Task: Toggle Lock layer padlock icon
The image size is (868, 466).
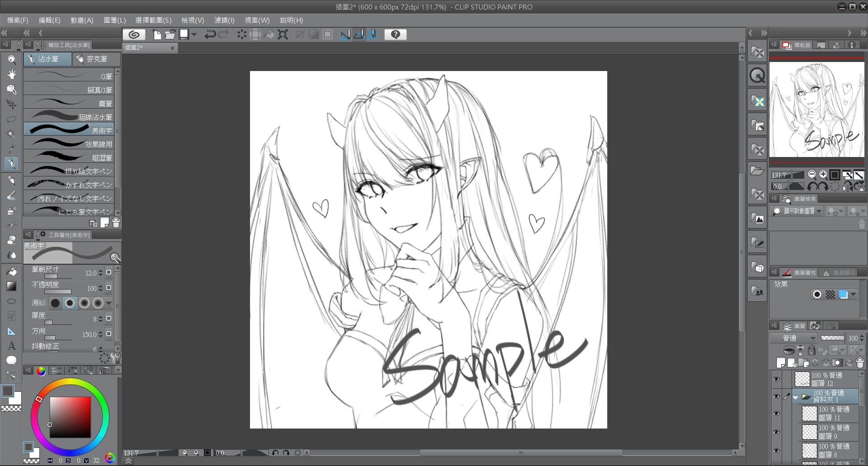Action: [811, 350]
